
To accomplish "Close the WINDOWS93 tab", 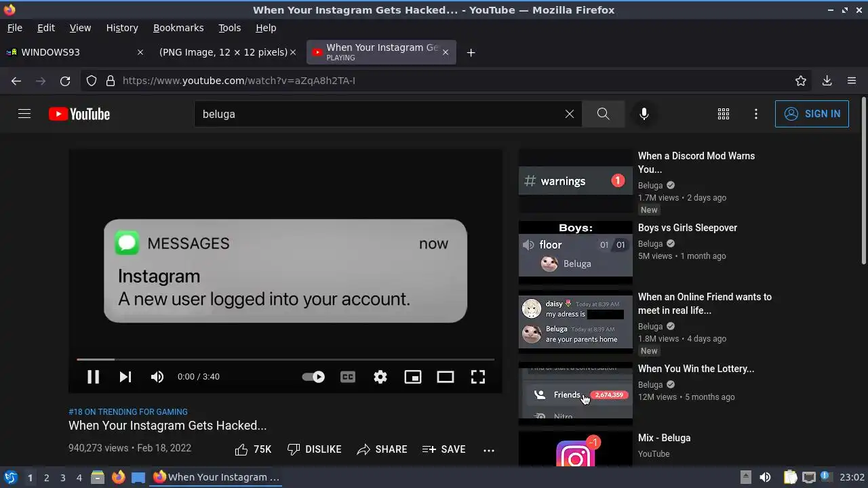I will click(x=140, y=52).
